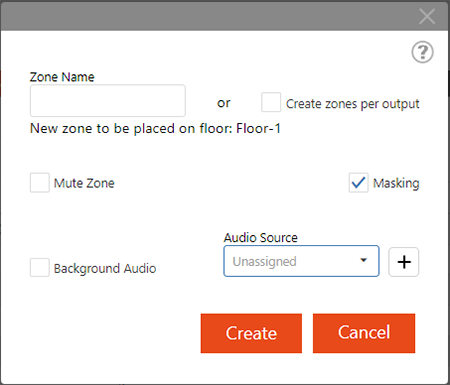Add a new audio source with plus icon

point(404,262)
